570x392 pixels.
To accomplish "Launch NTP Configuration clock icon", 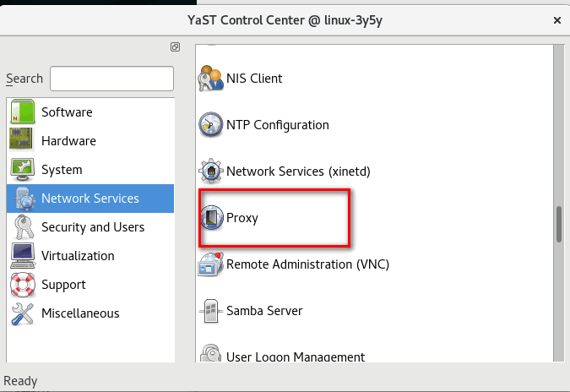I will click(x=210, y=125).
